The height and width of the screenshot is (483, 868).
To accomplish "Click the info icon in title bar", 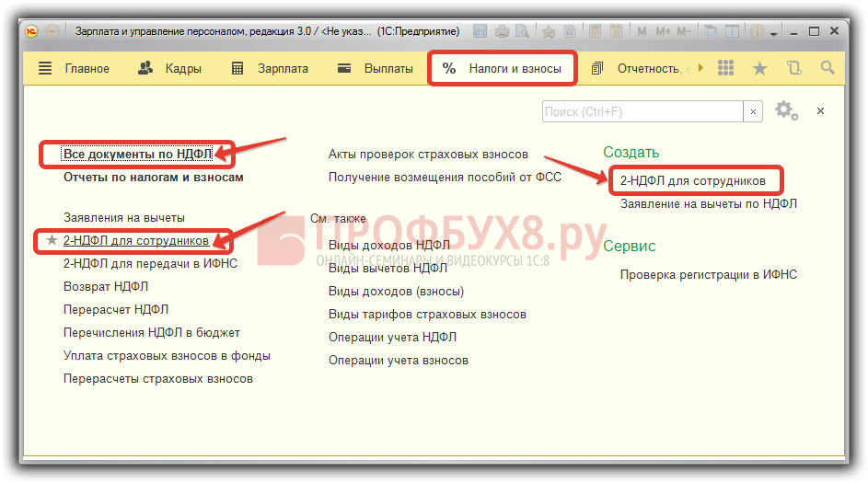I will [758, 31].
